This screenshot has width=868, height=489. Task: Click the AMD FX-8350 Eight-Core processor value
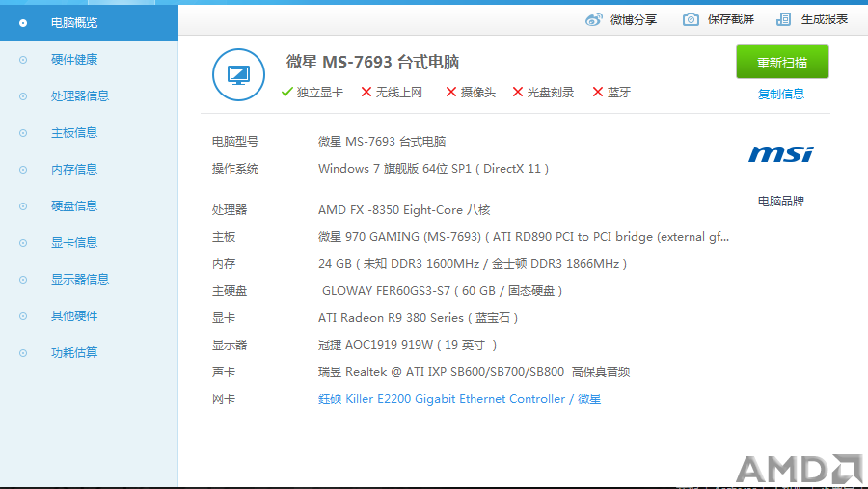pyautogui.click(x=404, y=210)
